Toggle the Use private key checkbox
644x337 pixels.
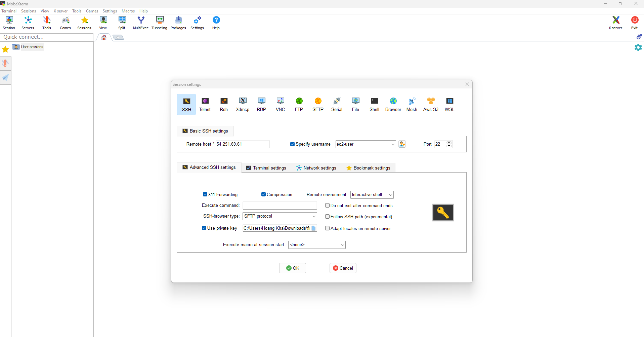(x=204, y=228)
